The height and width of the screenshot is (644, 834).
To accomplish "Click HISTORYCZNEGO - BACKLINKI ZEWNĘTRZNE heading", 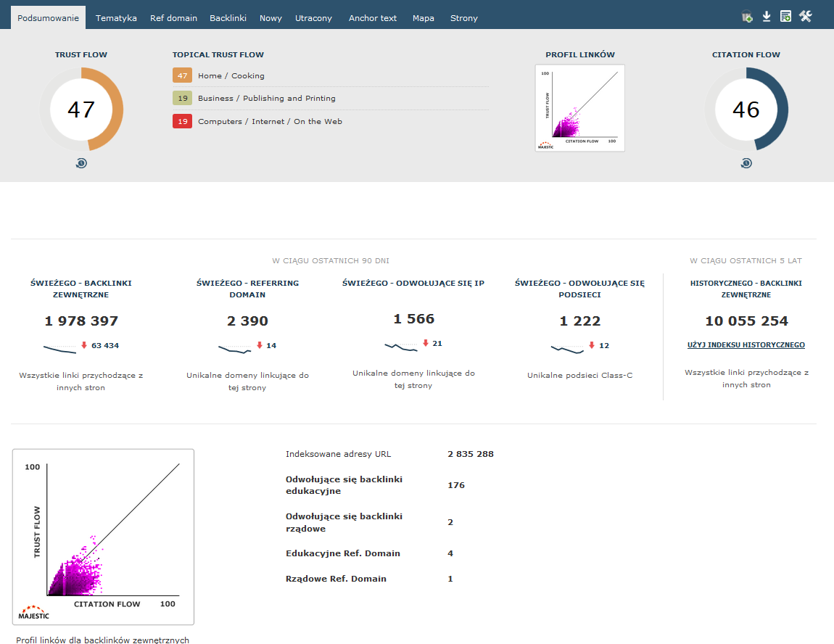I will point(746,289).
